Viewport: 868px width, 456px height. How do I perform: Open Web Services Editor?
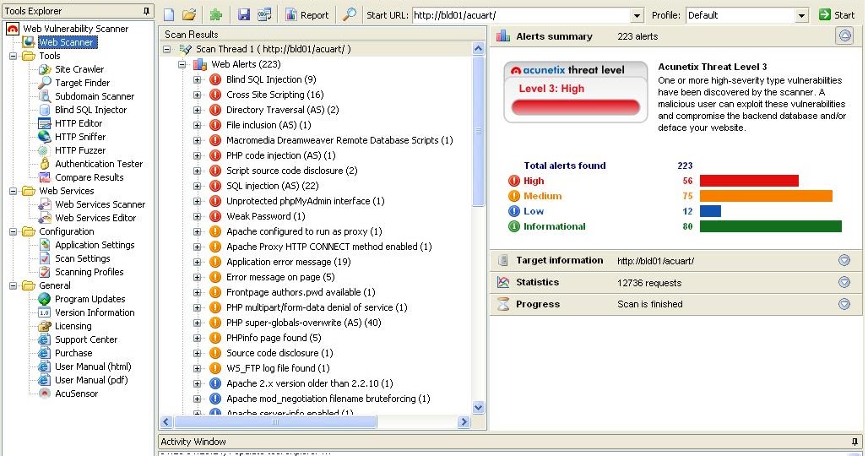pos(95,218)
